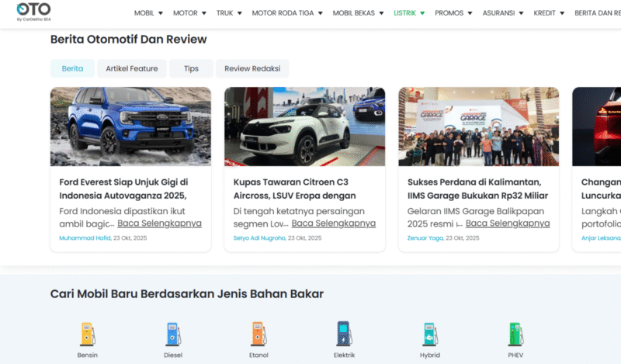
Task: Pick the Elektrik charging station icon
Action: click(x=344, y=335)
